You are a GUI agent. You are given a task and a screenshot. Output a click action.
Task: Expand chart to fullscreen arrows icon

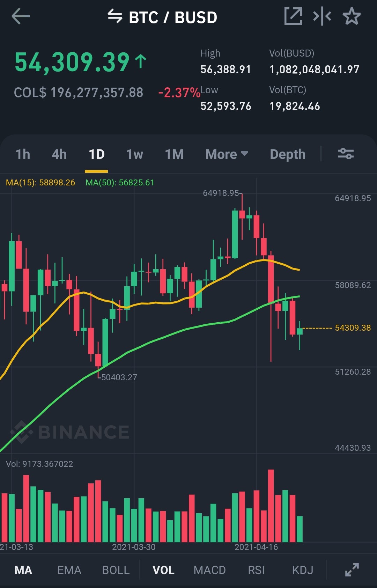[x=352, y=569]
